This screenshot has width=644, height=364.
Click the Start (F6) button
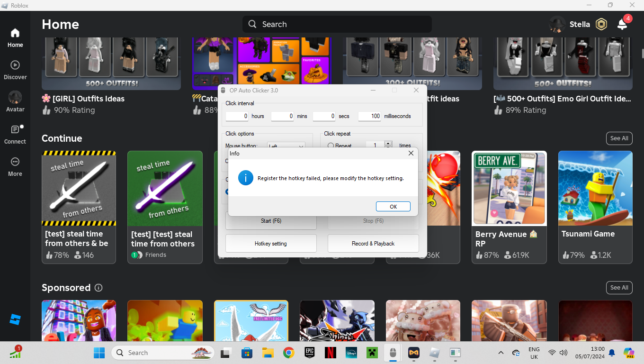271,221
